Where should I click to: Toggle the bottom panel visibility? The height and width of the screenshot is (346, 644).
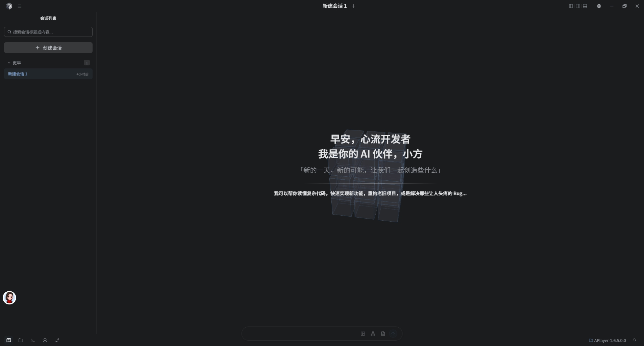point(585,6)
